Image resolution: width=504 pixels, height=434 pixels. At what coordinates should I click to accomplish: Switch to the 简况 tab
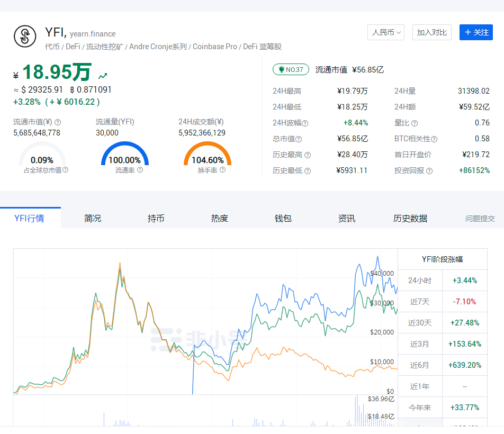coord(93,218)
